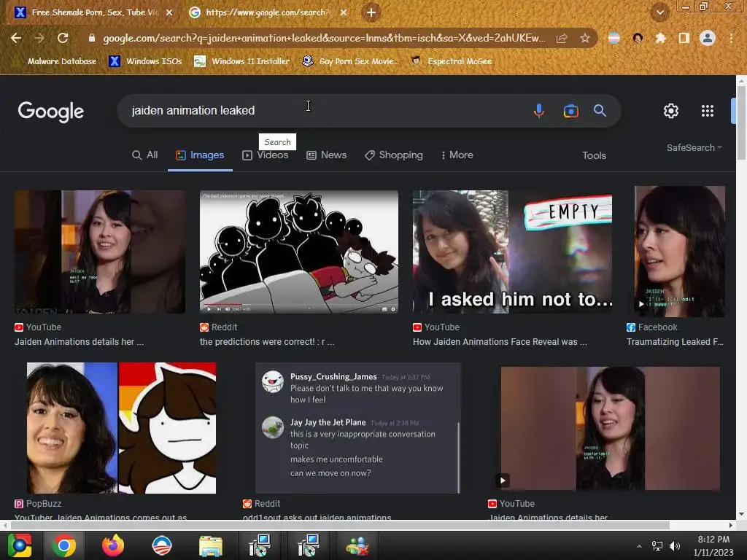This screenshot has height=560, width=747.
Task: Open a new browser tab
Action: [371, 12]
